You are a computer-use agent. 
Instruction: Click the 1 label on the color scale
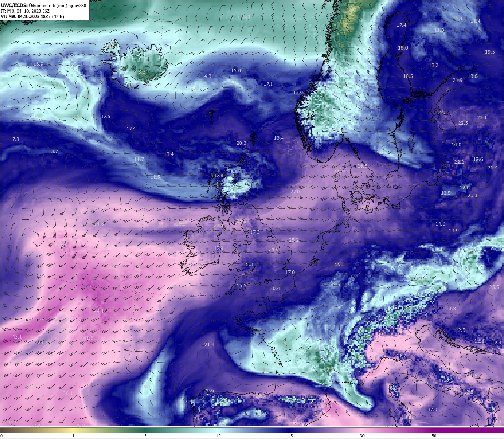pos(73,436)
